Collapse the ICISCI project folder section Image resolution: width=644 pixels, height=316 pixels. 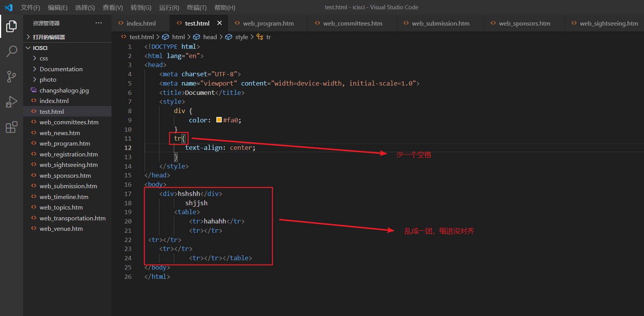pyautogui.click(x=67, y=48)
